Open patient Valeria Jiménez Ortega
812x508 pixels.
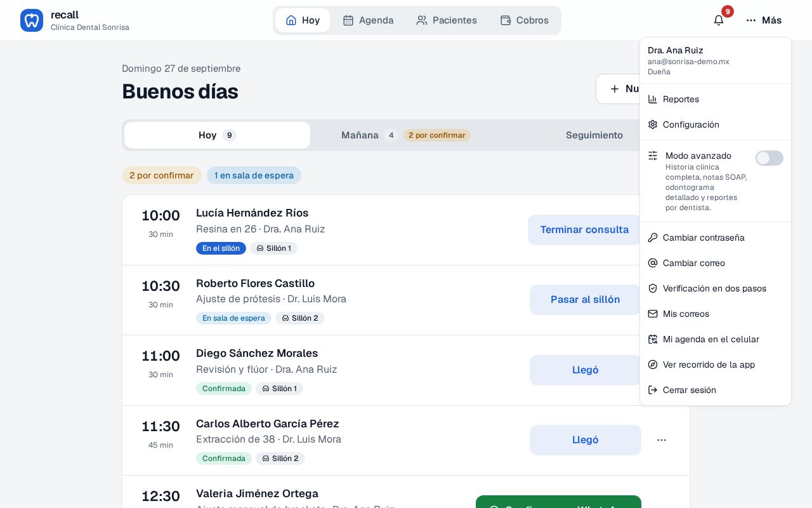257,493
